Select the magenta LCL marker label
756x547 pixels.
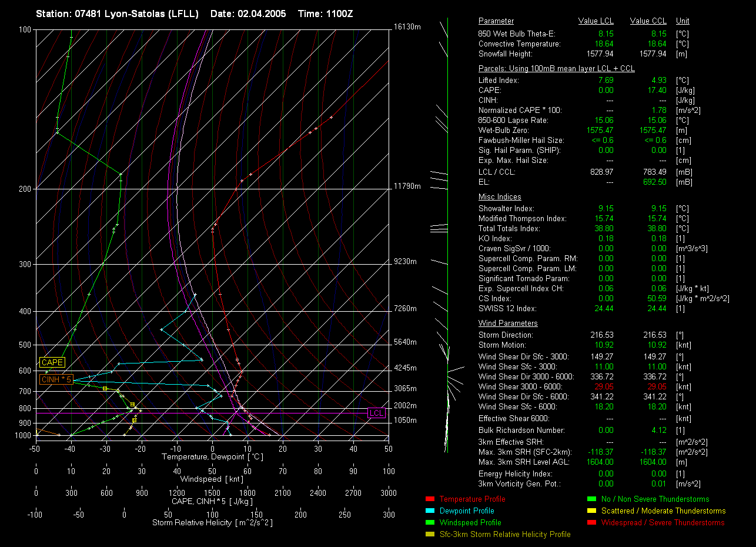point(376,413)
